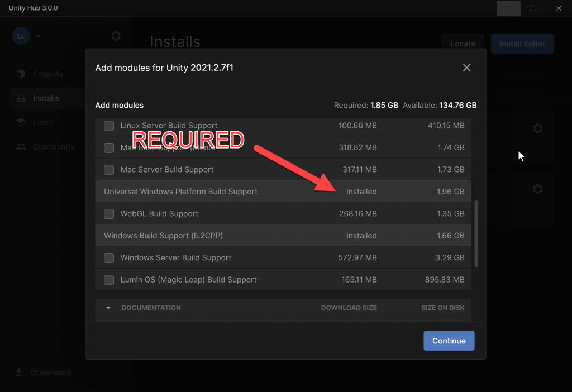572x392 pixels.
Task: Click the modules list scrollbar
Action: coord(476,234)
